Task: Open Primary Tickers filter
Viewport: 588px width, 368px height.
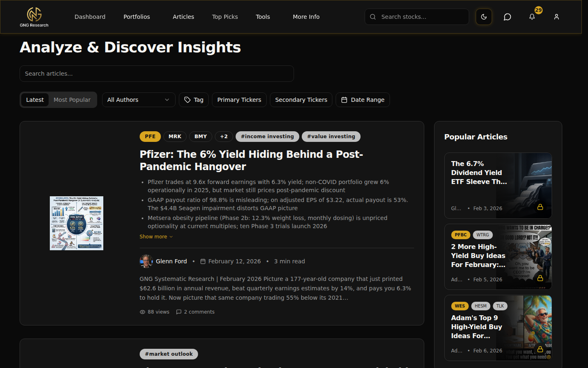Action: pyautogui.click(x=239, y=100)
